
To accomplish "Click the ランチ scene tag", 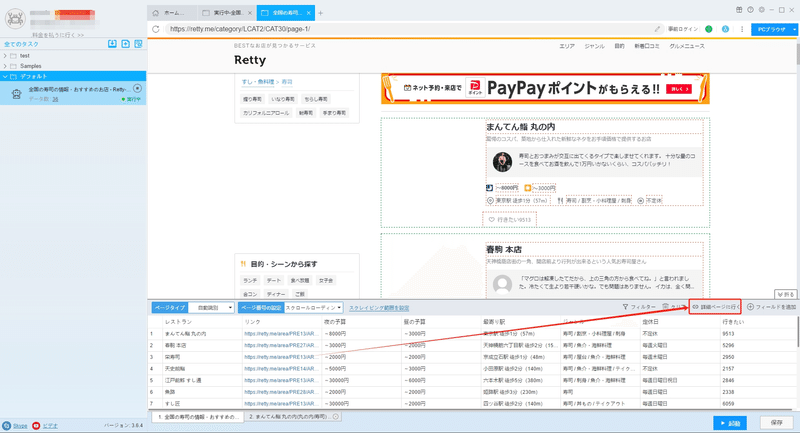I will [x=250, y=280].
